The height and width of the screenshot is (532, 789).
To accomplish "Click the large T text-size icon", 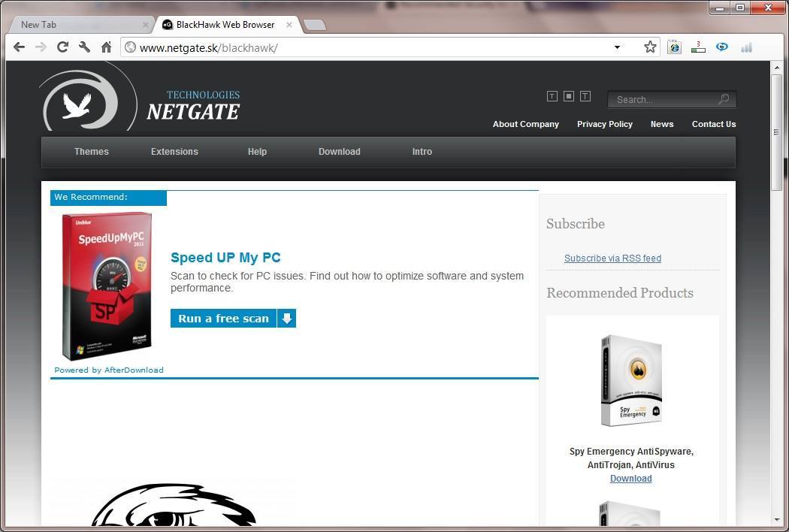I will [x=585, y=96].
